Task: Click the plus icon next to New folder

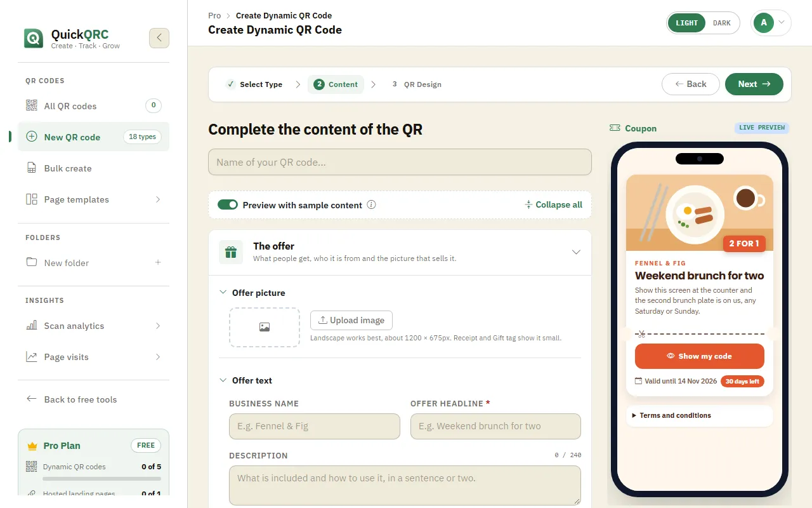Action: [x=158, y=262]
